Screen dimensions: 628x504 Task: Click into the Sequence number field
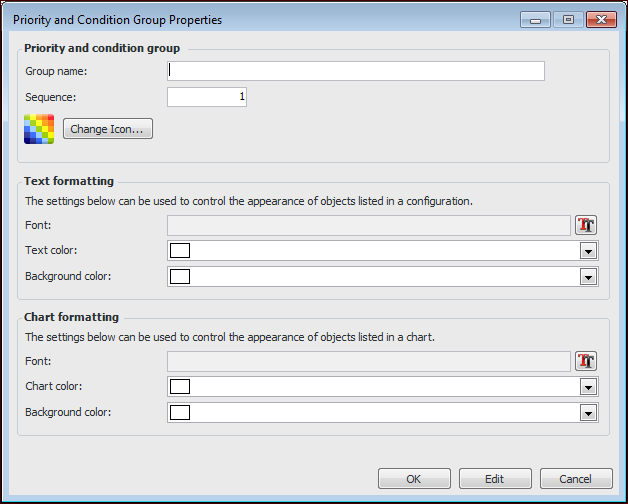pyautogui.click(x=206, y=97)
